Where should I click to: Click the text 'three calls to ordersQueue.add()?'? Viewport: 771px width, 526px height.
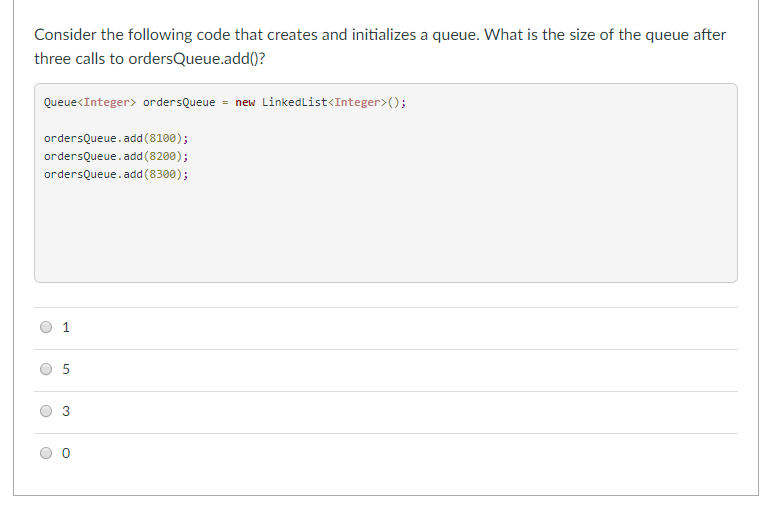[149, 58]
